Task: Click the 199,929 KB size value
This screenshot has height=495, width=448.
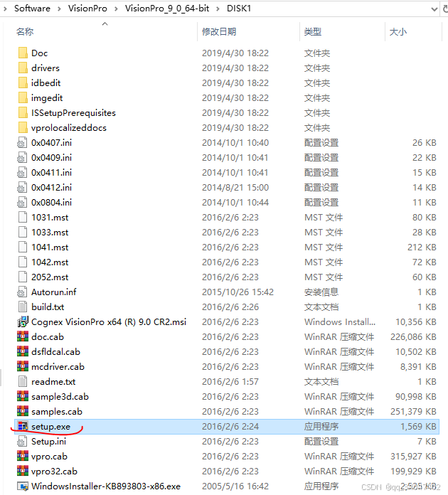Action: pos(413,471)
